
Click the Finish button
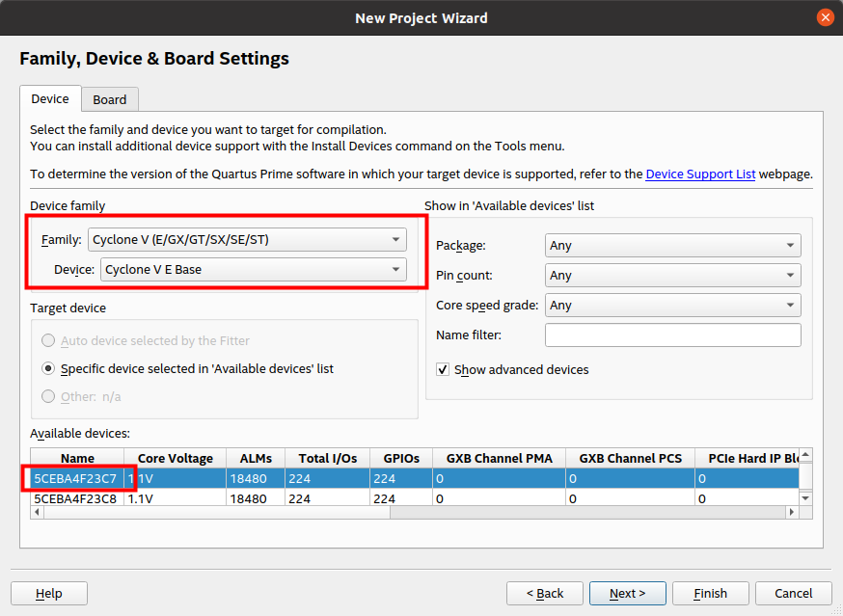pos(710,594)
